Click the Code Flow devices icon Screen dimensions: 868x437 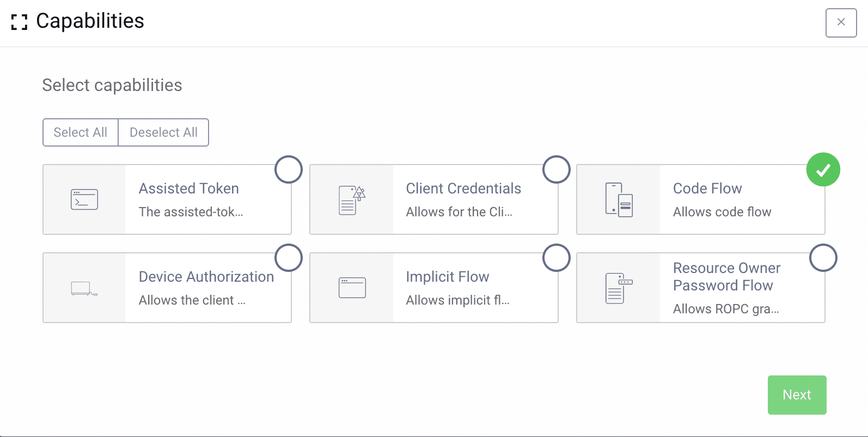(619, 200)
